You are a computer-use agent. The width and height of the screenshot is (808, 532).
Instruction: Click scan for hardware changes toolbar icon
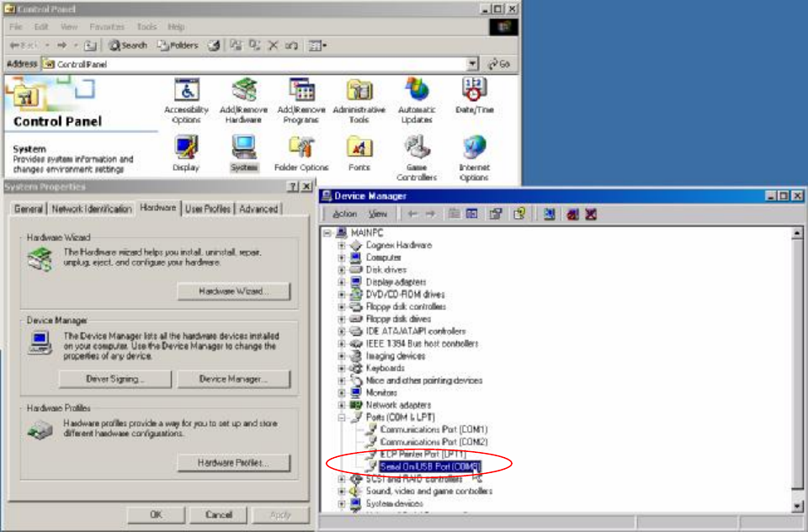coord(550,214)
